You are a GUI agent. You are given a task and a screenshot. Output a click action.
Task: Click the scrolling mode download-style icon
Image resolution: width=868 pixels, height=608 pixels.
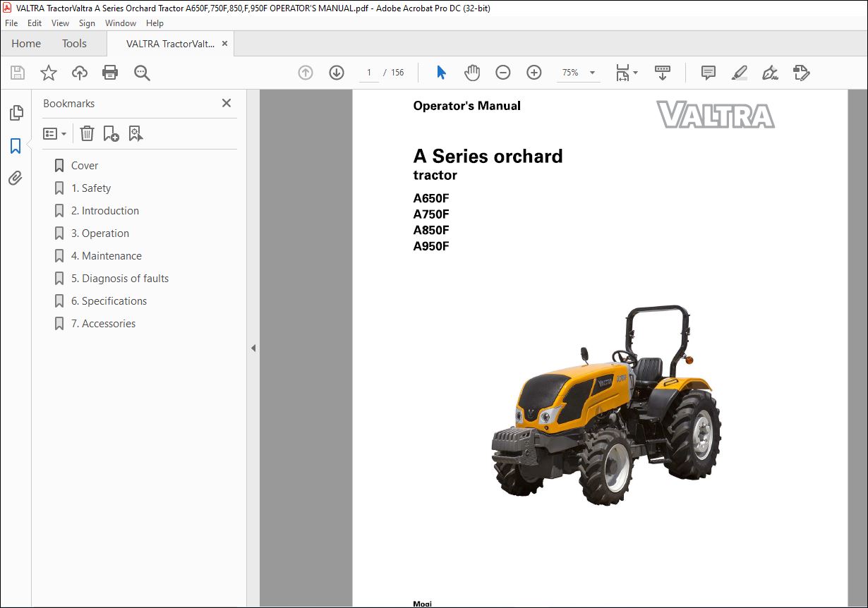[x=663, y=73]
